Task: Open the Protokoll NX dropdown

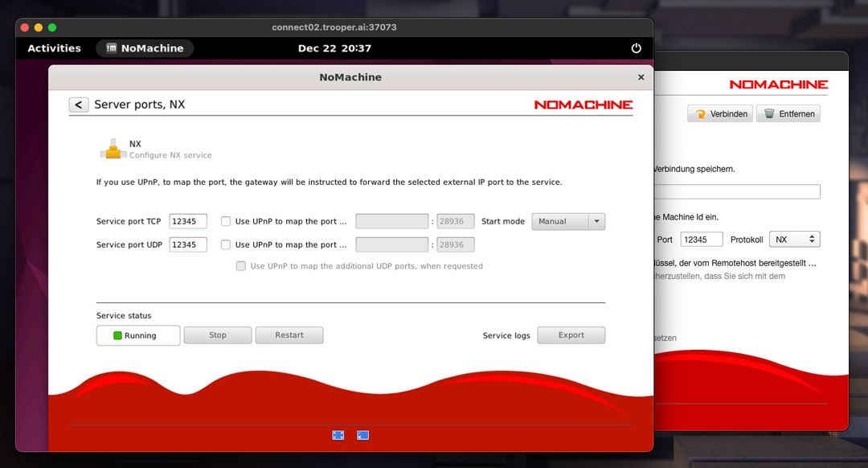Action: coord(794,239)
